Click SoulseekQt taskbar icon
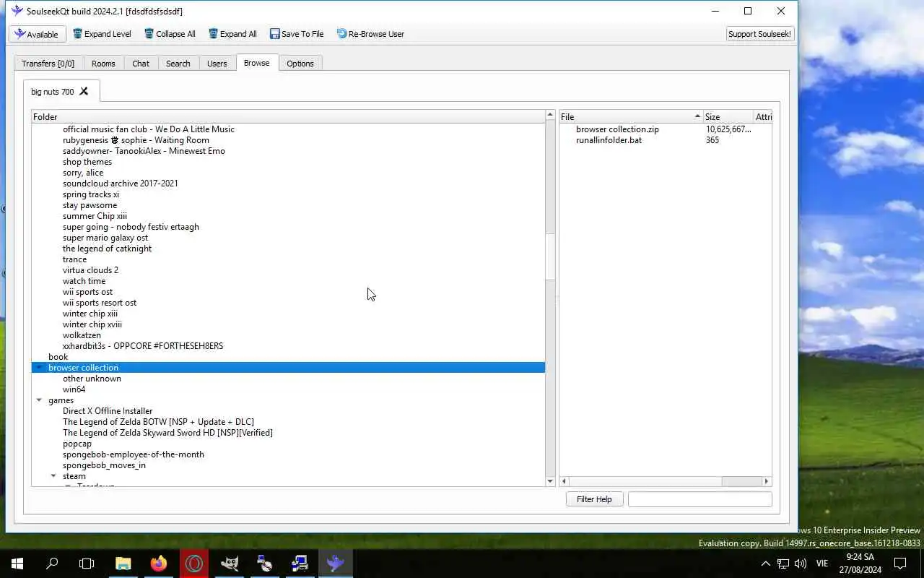The width and height of the screenshot is (924, 578). coord(336,564)
